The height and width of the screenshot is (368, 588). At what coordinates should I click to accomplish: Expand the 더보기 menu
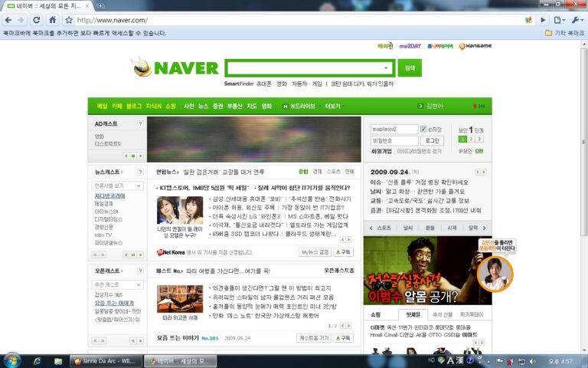[x=334, y=107]
